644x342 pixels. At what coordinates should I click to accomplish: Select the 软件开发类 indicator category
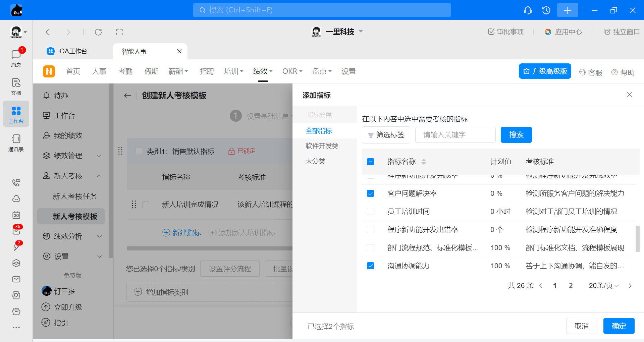click(x=322, y=146)
